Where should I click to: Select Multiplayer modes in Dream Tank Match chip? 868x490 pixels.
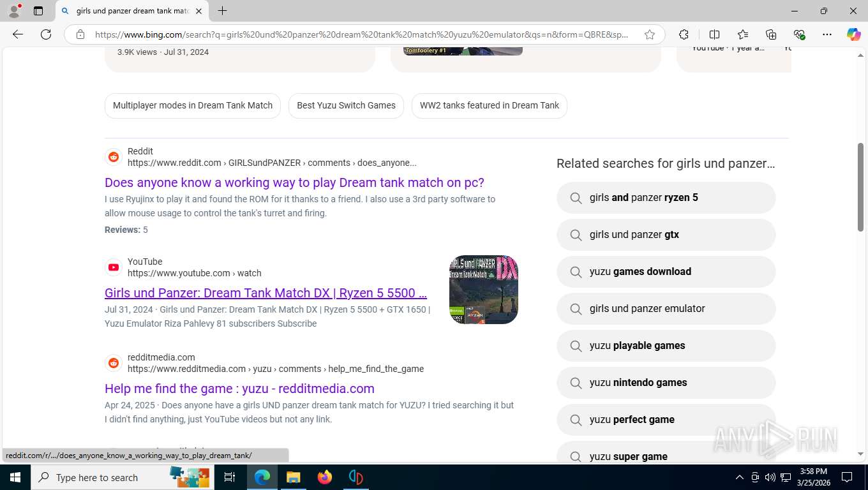[193, 105]
